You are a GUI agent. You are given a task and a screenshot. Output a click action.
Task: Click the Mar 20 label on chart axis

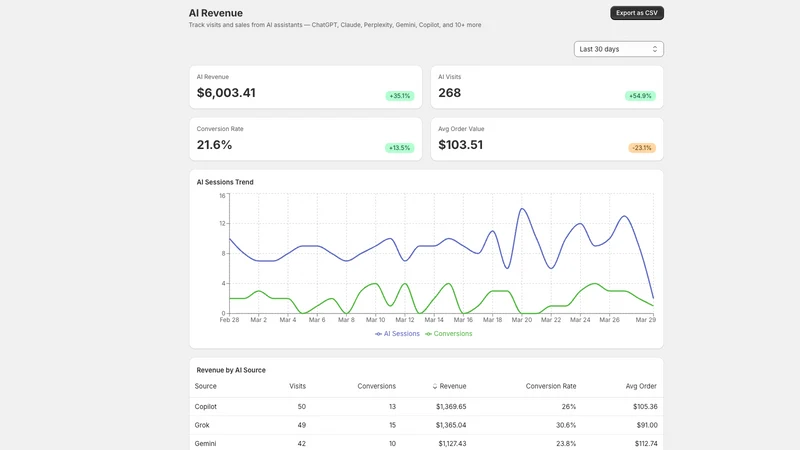click(521, 320)
